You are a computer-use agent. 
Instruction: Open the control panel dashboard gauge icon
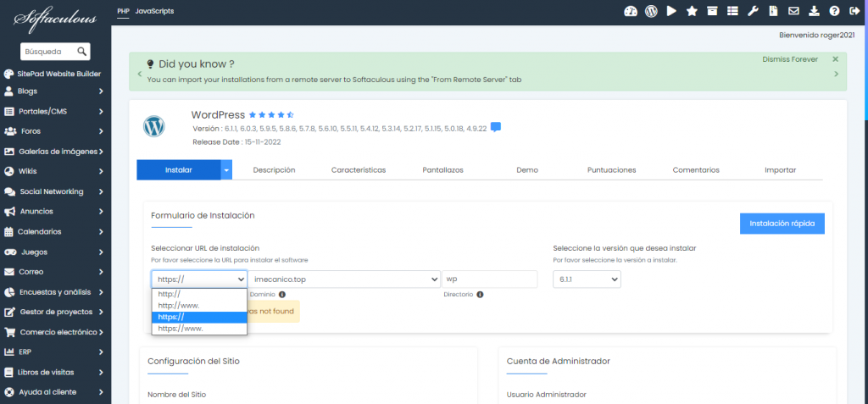pos(631,11)
